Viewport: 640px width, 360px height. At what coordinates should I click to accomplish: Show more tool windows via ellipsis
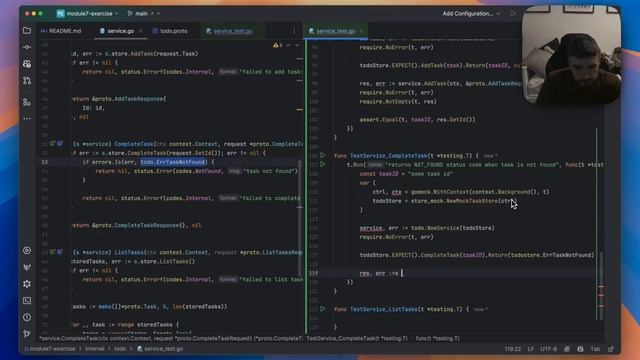tap(27, 118)
